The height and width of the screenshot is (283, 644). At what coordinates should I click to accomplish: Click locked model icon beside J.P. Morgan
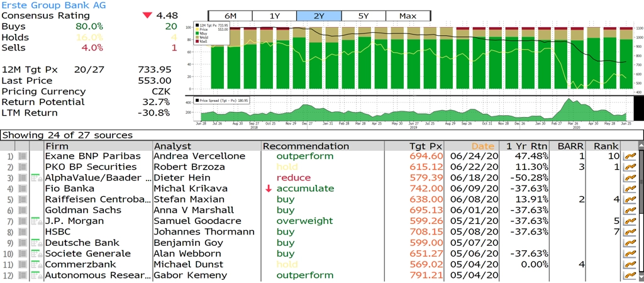click(37, 221)
